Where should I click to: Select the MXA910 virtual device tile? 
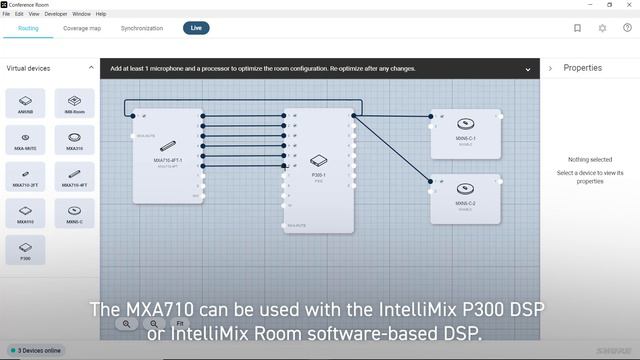[25, 213]
